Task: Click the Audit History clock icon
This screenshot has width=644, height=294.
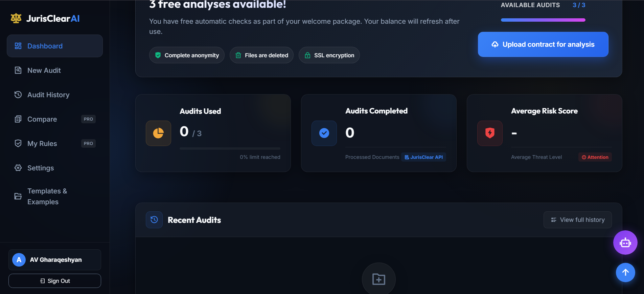Action: [x=18, y=95]
